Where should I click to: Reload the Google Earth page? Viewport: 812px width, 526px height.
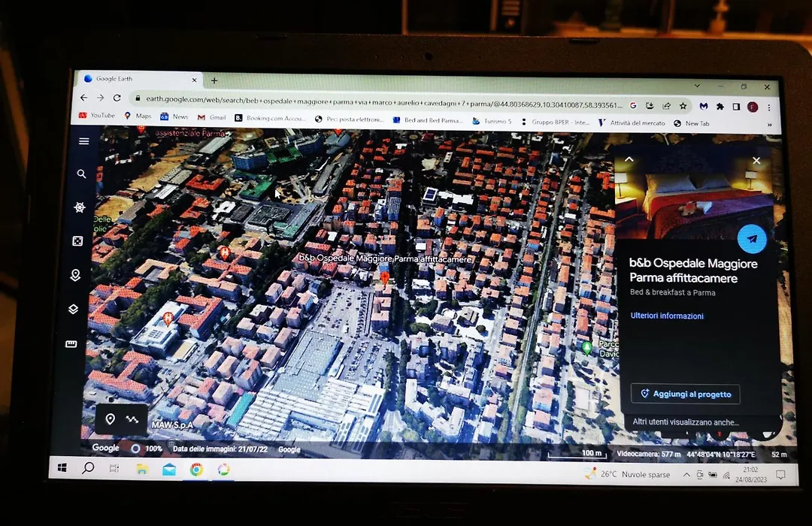point(117,98)
